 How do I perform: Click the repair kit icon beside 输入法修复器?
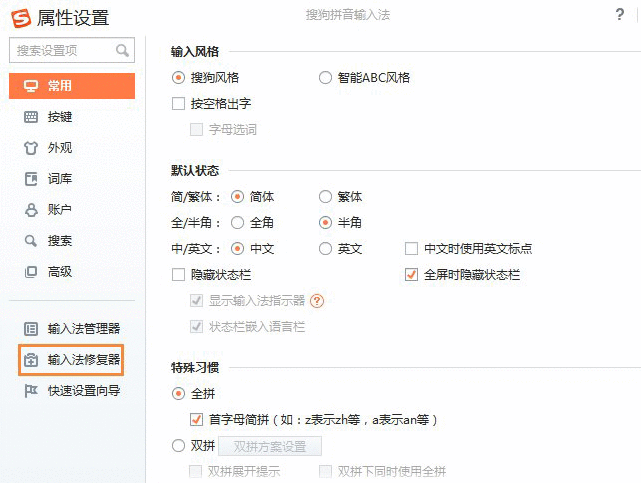[31, 360]
